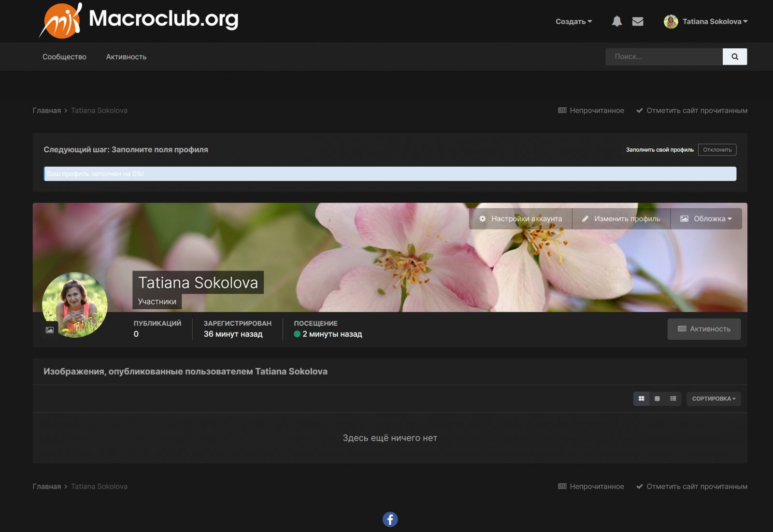Open the Обложка cover dropdown
Screen dimensions: 773x532
coord(706,219)
